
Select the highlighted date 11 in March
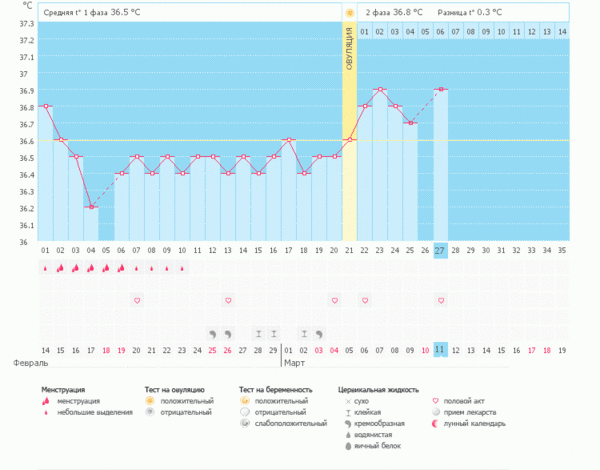pos(441,349)
